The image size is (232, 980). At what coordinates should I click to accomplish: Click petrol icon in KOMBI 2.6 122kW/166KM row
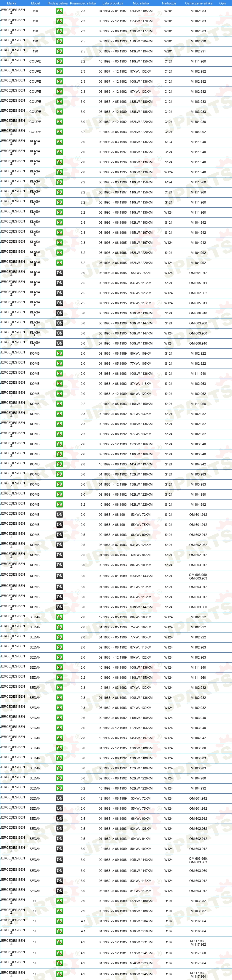click(59, 444)
